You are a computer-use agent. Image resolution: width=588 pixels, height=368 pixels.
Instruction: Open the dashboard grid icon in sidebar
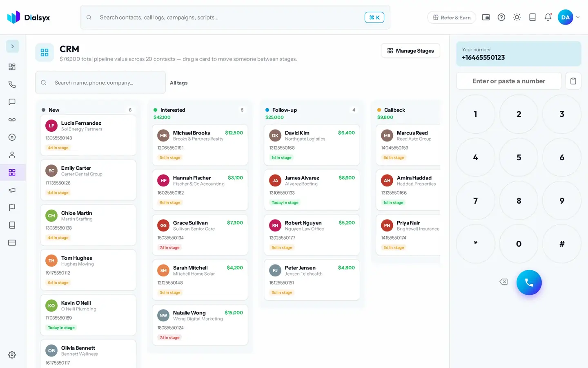coord(12,67)
